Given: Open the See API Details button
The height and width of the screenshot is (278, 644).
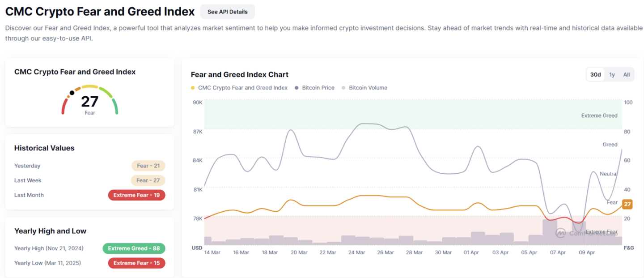Looking at the screenshot, I should (228, 12).
